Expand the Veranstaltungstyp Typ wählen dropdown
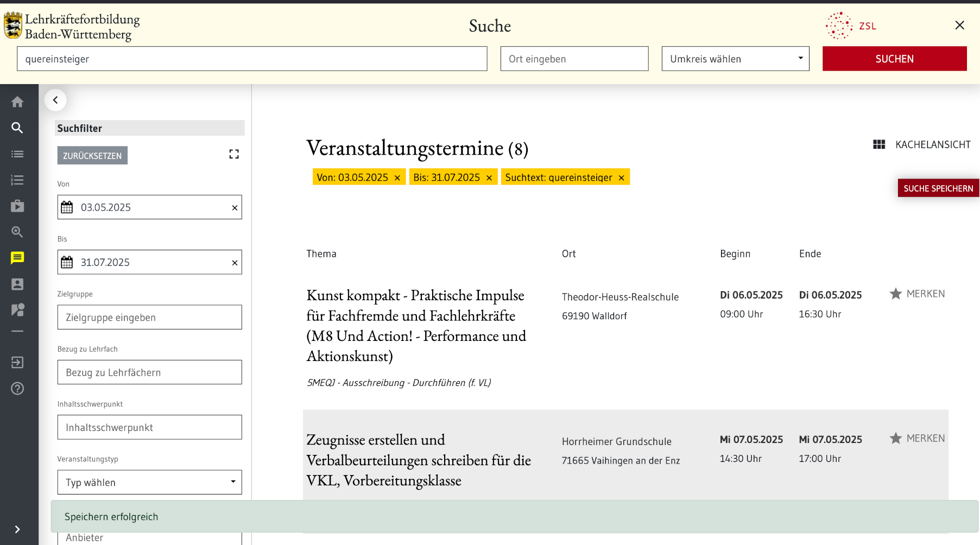 point(149,482)
